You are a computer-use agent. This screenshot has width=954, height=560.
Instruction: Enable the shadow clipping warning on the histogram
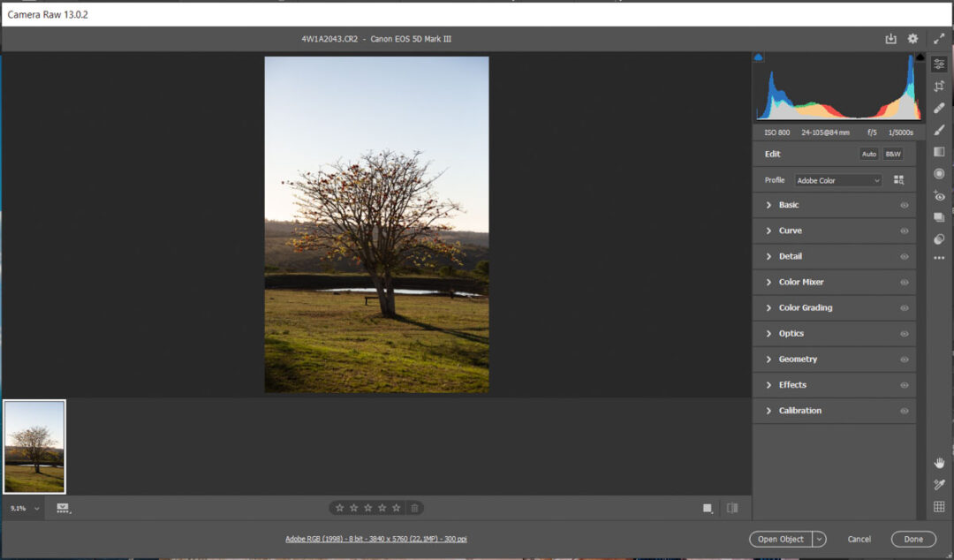click(x=758, y=56)
